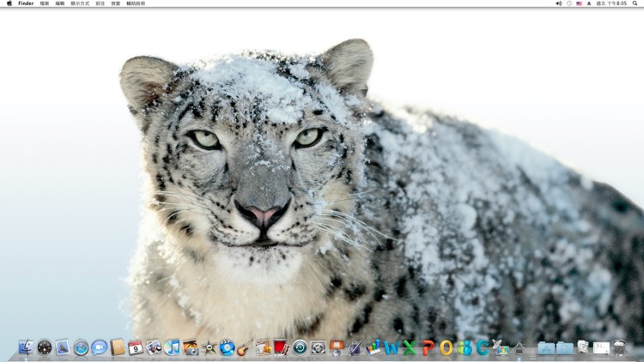
Task: Open the 視窗 menu
Action: pyautogui.click(x=116, y=3)
